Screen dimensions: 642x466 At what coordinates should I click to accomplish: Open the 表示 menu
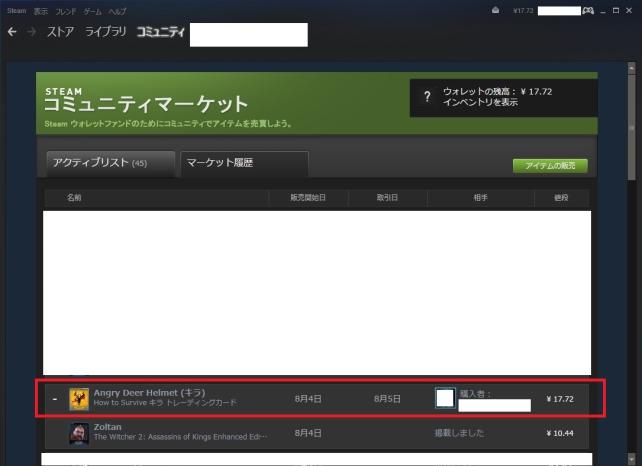point(41,11)
